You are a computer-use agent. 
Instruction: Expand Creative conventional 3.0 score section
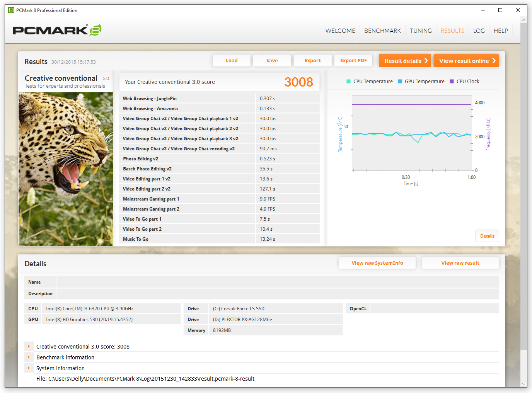29,347
